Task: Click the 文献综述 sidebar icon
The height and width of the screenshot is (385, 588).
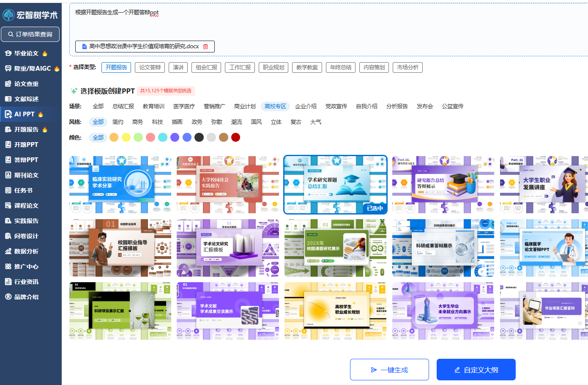Action: [8, 99]
